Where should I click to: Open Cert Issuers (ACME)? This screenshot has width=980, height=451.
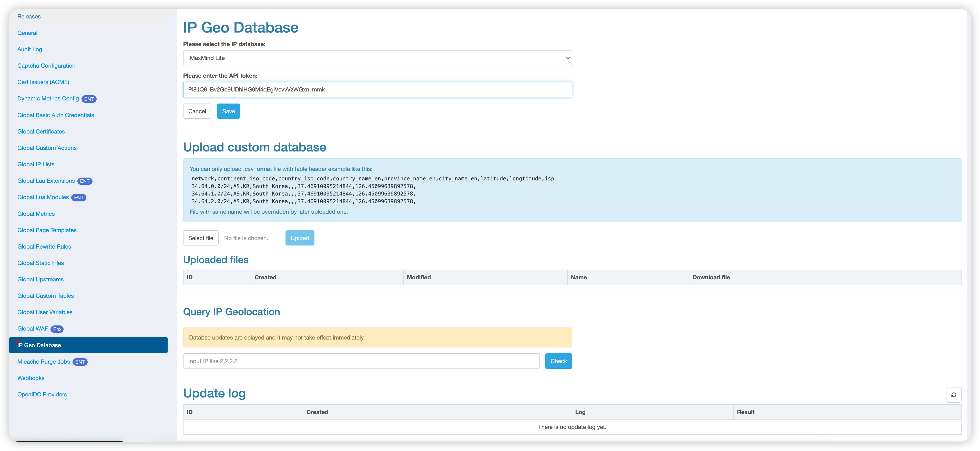pyautogui.click(x=43, y=82)
